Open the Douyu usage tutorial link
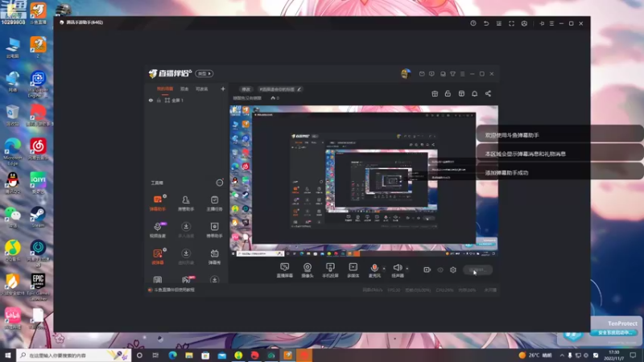 (174, 290)
